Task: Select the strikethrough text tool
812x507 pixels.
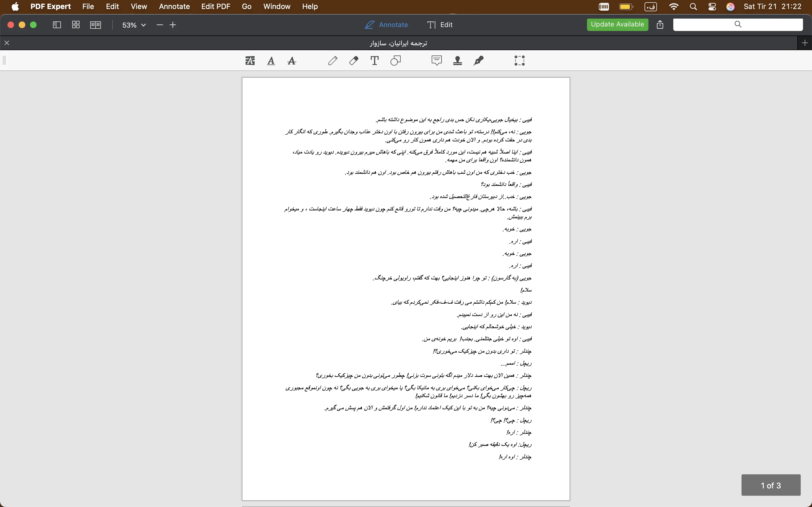Action: click(x=292, y=61)
